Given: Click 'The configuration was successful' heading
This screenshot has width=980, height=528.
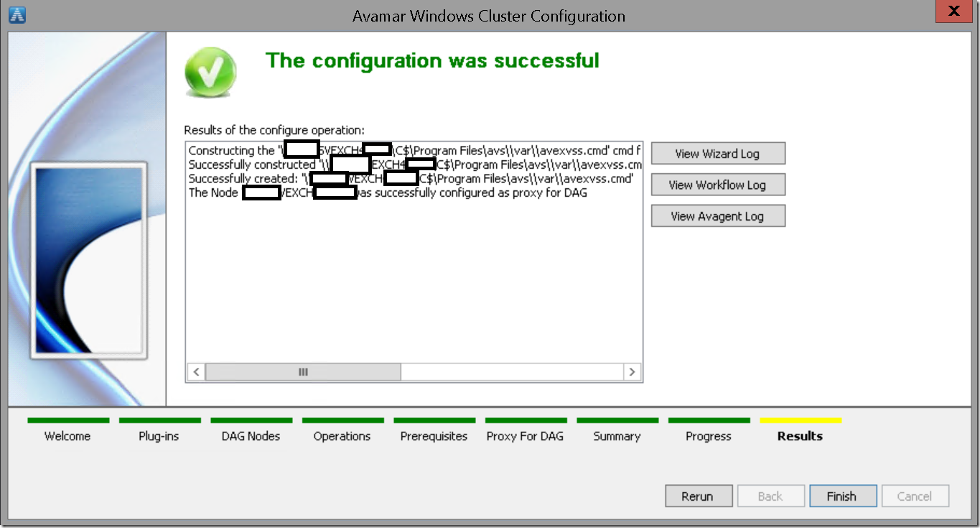Looking at the screenshot, I should click(432, 60).
